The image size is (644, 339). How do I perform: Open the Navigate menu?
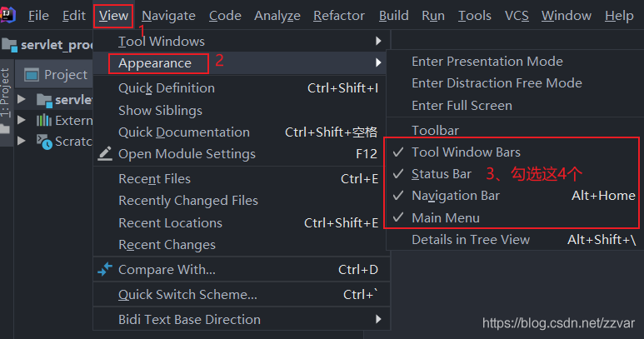[x=168, y=16]
